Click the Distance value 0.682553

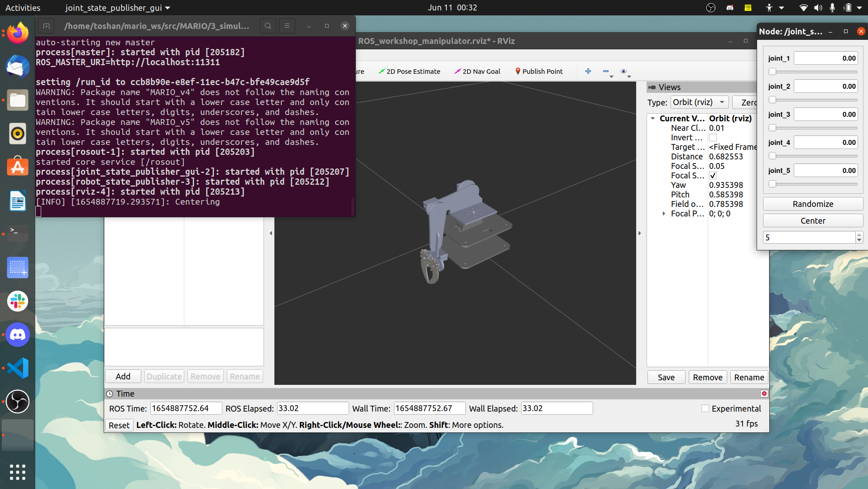tap(726, 157)
